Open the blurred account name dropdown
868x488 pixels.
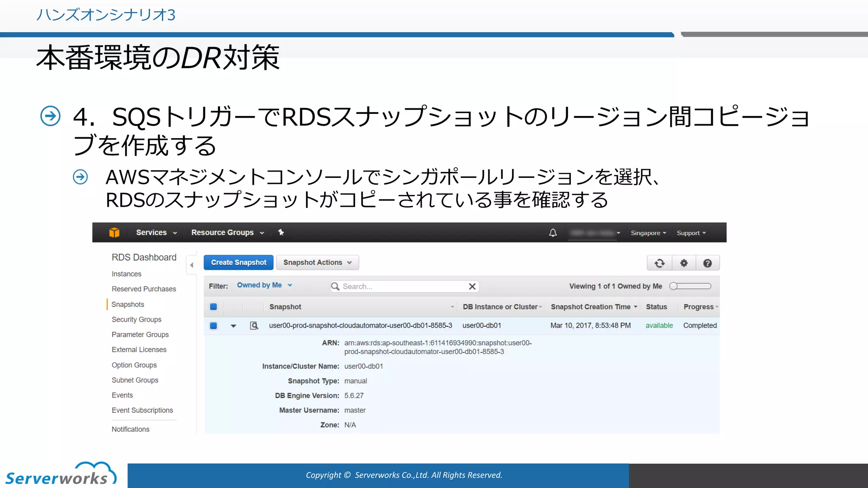(595, 233)
